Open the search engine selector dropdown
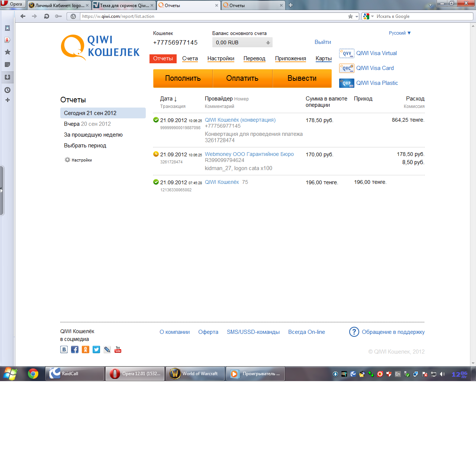Viewport: 476px width, 463px height. click(367, 16)
